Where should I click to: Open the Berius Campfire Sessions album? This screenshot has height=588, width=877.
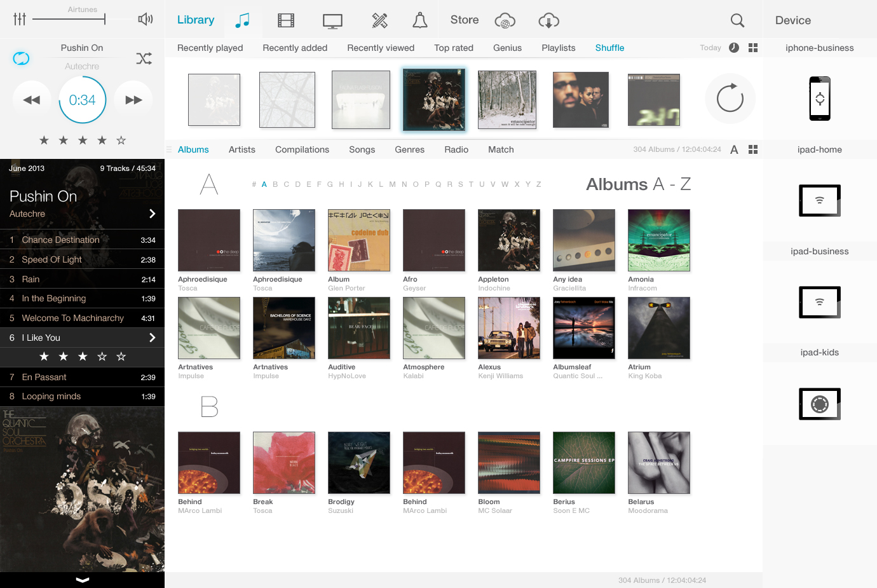pyautogui.click(x=584, y=463)
